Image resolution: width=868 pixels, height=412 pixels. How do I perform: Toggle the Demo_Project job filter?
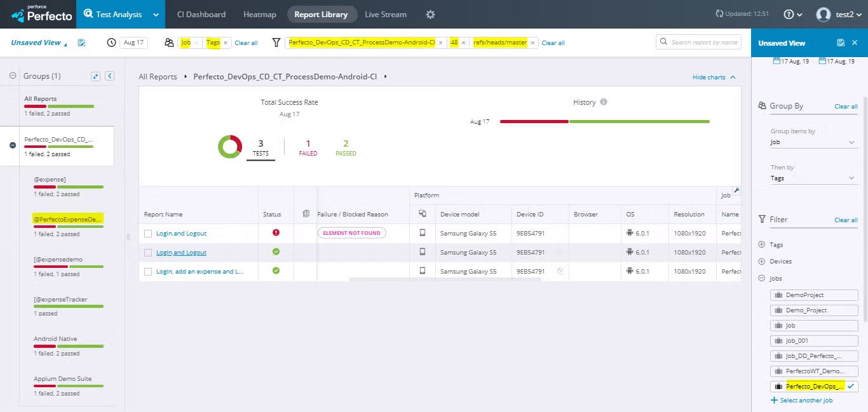point(814,310)
